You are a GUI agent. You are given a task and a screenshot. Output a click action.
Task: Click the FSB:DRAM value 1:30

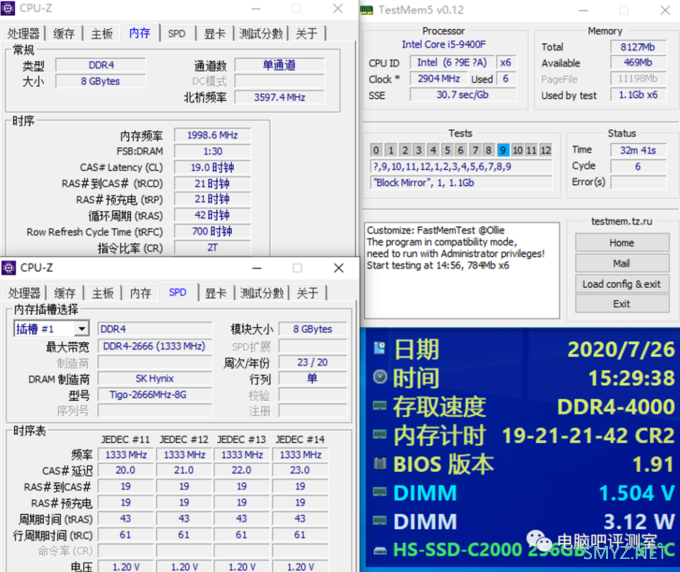212,151
